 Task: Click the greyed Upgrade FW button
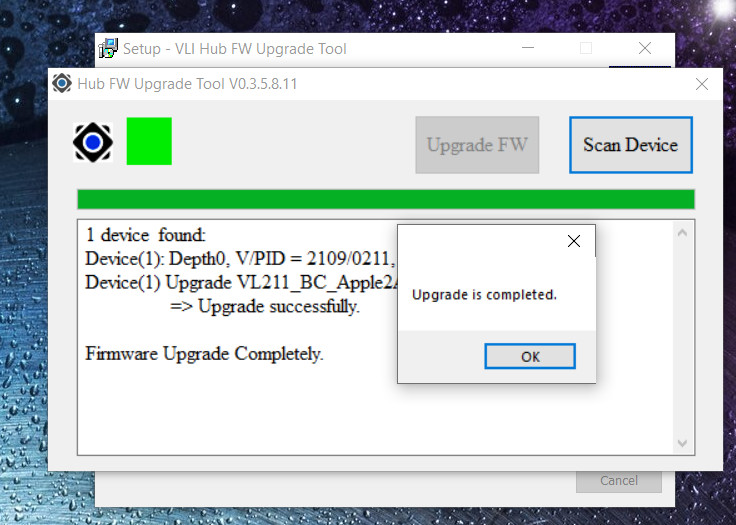coord(477,145)
